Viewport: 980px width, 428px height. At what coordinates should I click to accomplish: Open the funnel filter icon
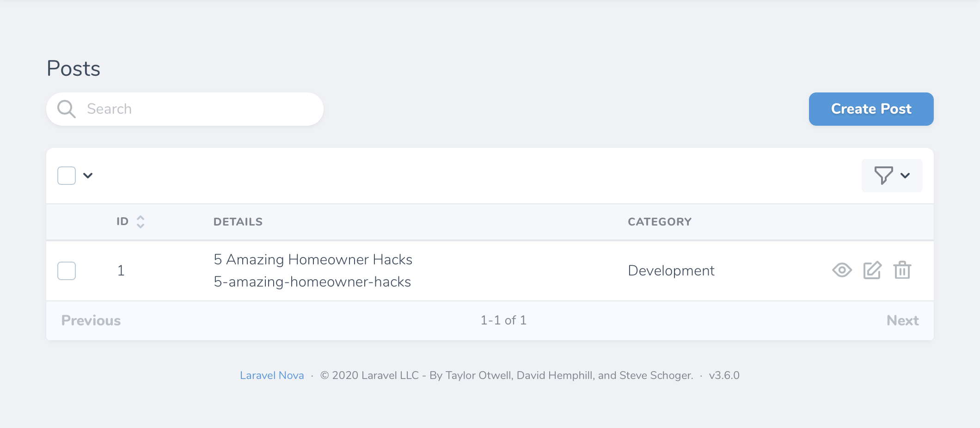coord(883,176)
